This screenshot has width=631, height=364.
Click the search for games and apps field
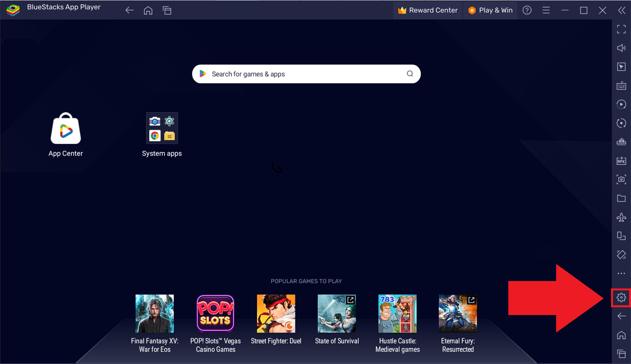pyautogui.click(x=306, y=74)
